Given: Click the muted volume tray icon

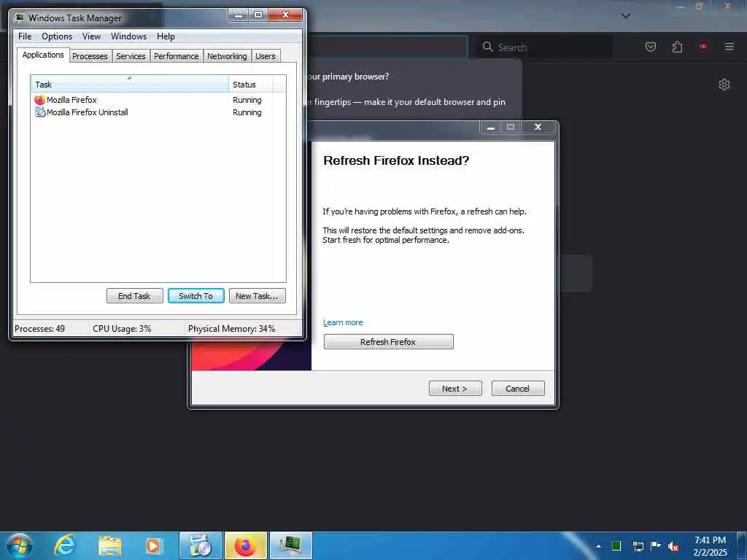Looking at the screenshot, I should click(x=673, y=547).
